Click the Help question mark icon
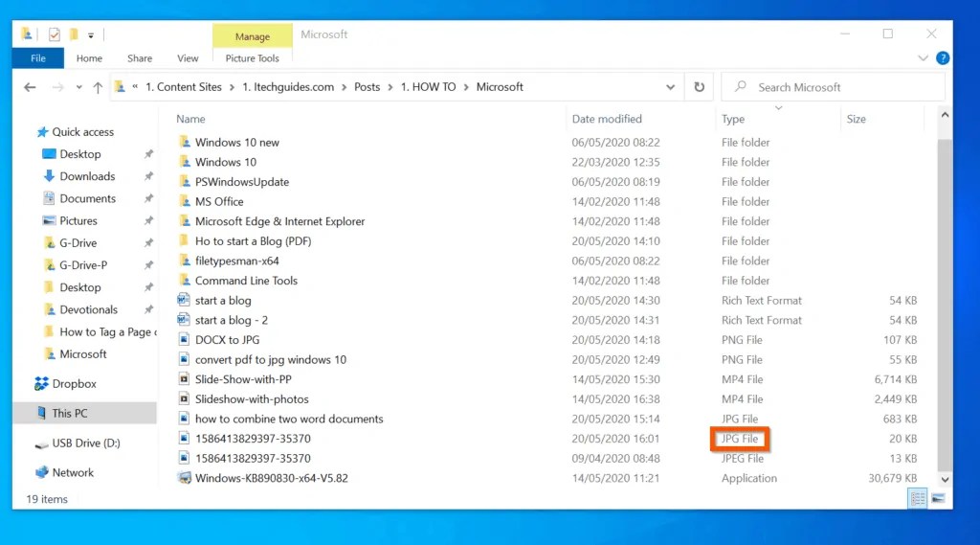The width and height of the screenshot is (980, 545). coord(943,58)
